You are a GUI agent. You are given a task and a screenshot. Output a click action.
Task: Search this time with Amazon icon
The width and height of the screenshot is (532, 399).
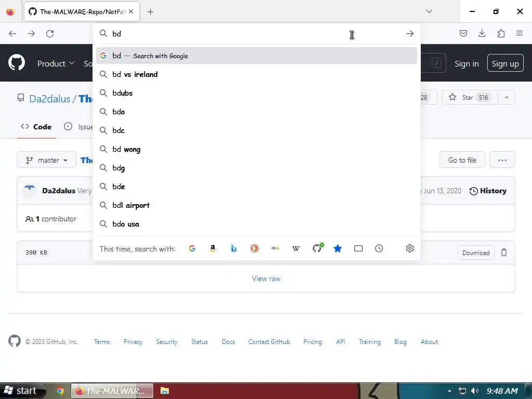point(212,248)
